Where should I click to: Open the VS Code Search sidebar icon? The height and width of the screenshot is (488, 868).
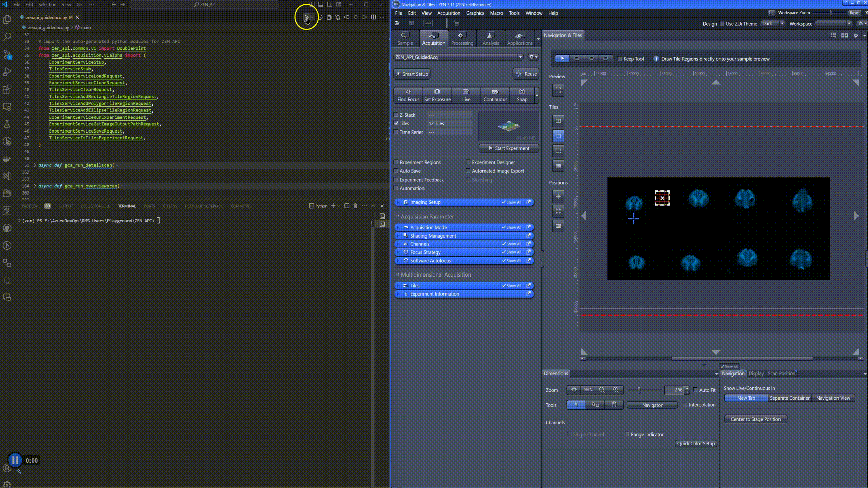pyautogui.click(x=7, y=37)
